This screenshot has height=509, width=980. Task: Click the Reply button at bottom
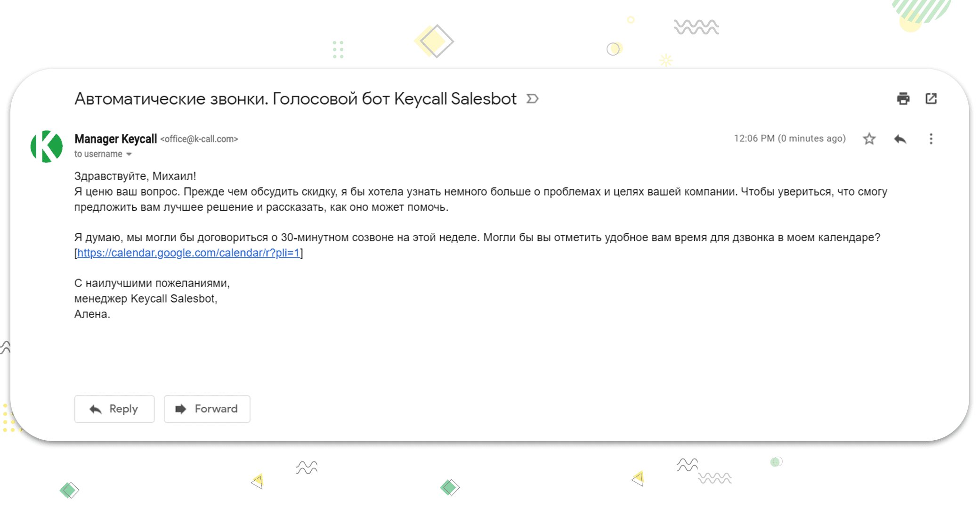(x=114, y=409)
